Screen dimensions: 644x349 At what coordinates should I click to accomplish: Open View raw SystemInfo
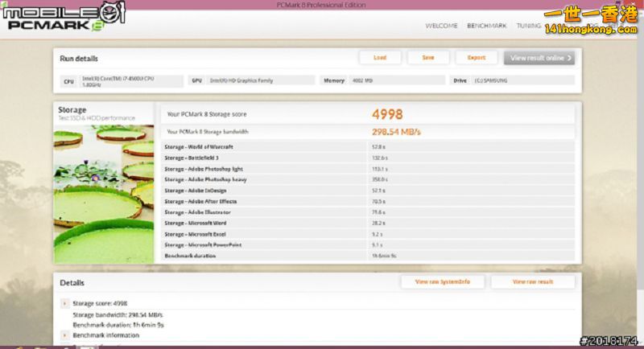(442, 281)
